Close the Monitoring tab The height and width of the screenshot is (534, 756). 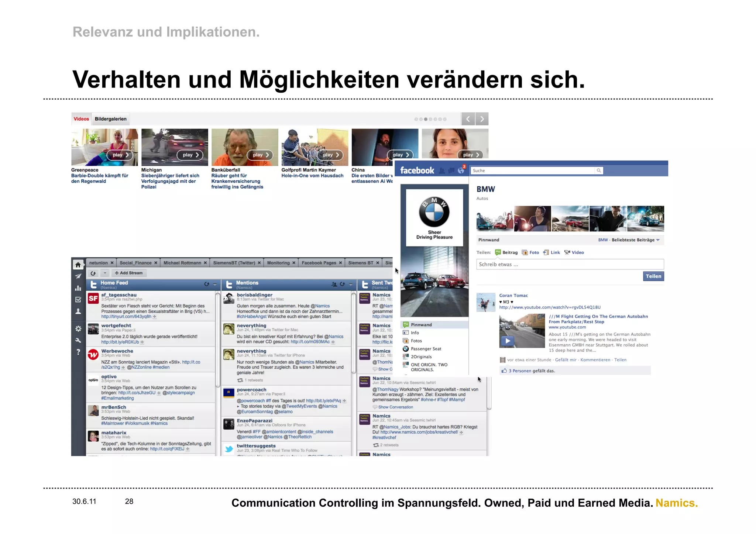click(294, 263)
